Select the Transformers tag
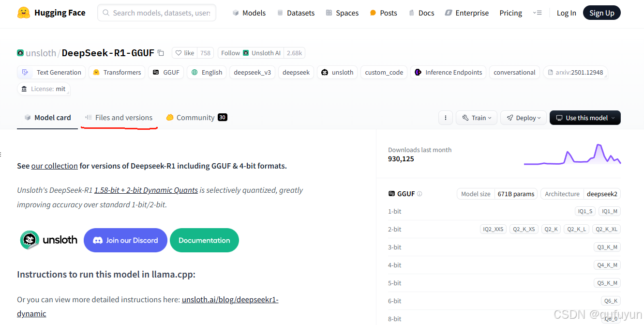This screenshot has height=325, width=644. pyautogui.click(x=117, y=72)
